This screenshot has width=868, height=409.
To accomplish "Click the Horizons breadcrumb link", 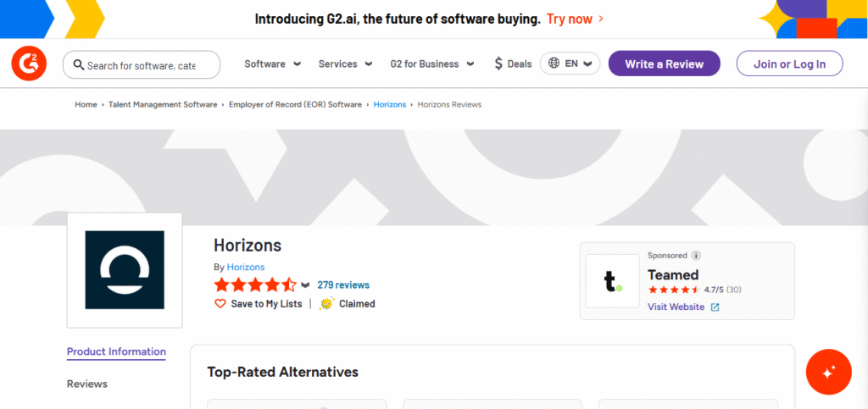I will click(x=390, y=104).
